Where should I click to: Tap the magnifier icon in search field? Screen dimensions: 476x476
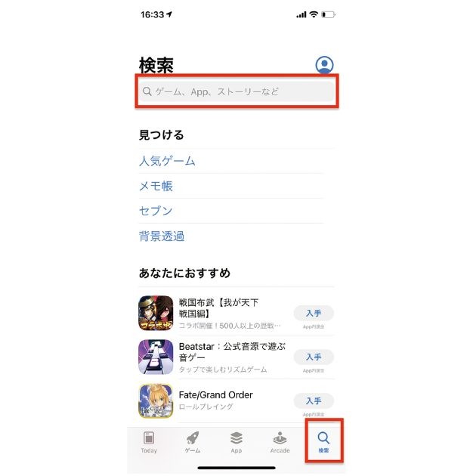pyautogui.click(x=147, y=91)
